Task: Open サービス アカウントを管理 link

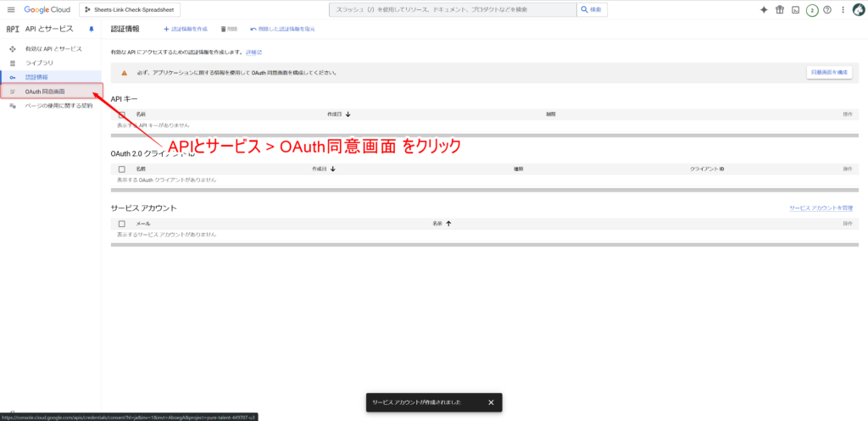Action: (x=820, y=208)
